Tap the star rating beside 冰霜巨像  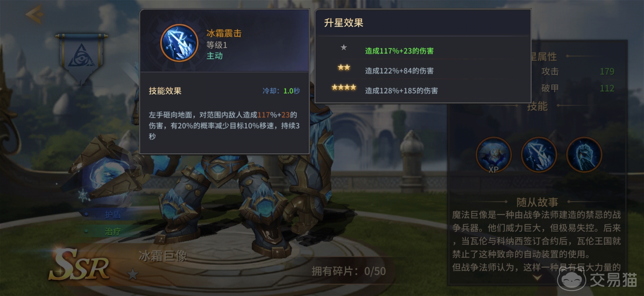[133, 275]
